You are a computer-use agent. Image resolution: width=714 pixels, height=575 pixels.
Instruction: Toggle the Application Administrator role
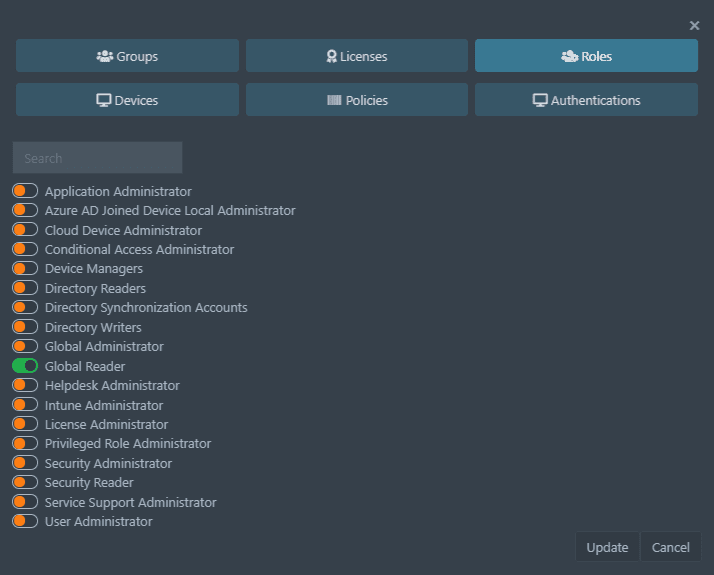[25, 191]
